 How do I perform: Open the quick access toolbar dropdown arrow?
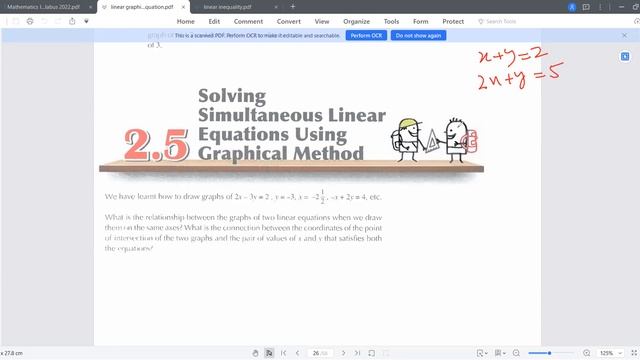click(87, 21)
